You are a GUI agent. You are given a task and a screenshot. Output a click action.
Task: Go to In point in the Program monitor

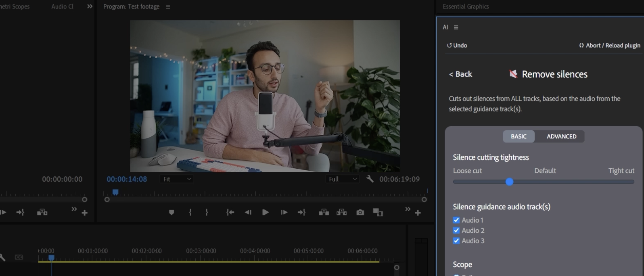tap(230, 212)
